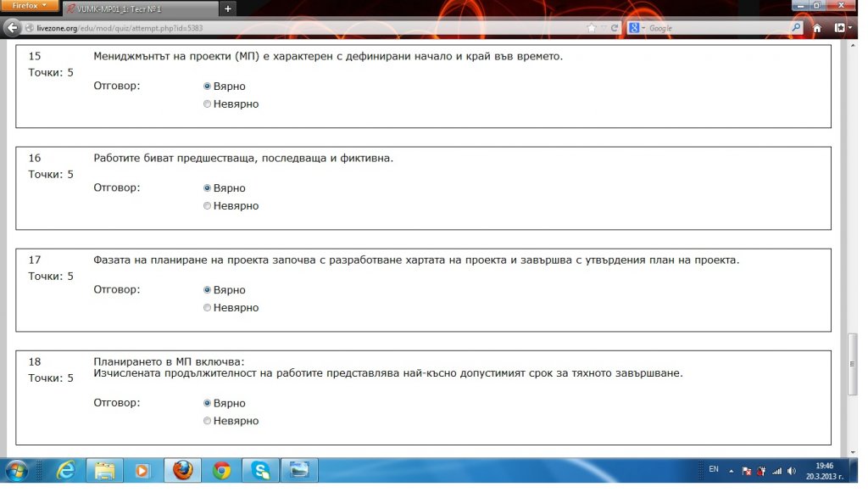The image size is (868, 498).
Task: Open the network signal tray icon
Action: pos(776,472)
